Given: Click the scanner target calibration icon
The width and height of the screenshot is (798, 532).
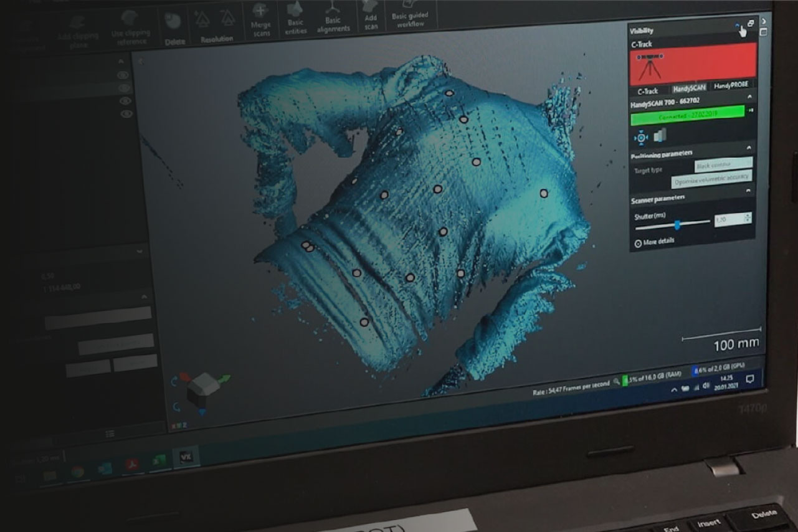Looking at the screenshot, I should [641, 136].
